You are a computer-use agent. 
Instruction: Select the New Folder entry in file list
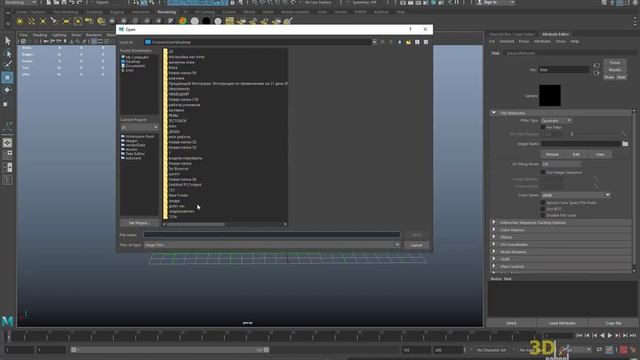point(178,196)
